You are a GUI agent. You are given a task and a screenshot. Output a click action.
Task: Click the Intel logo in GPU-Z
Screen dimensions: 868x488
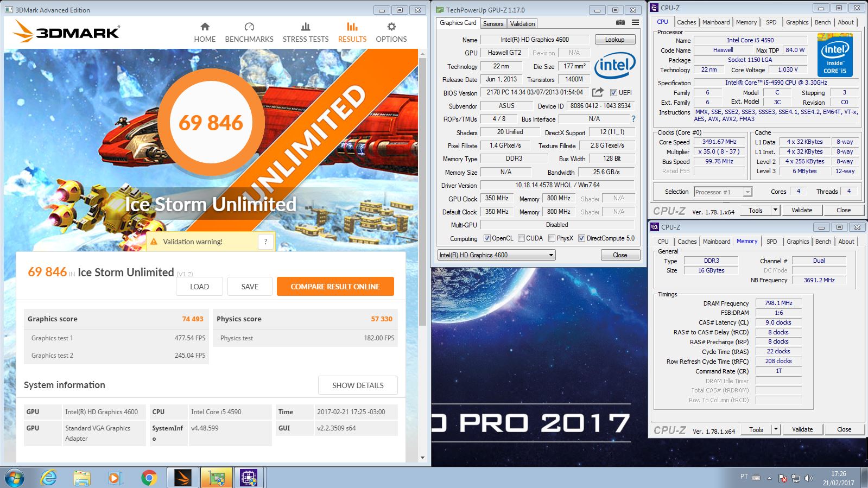pyautogui.click(x=615, y=66)
